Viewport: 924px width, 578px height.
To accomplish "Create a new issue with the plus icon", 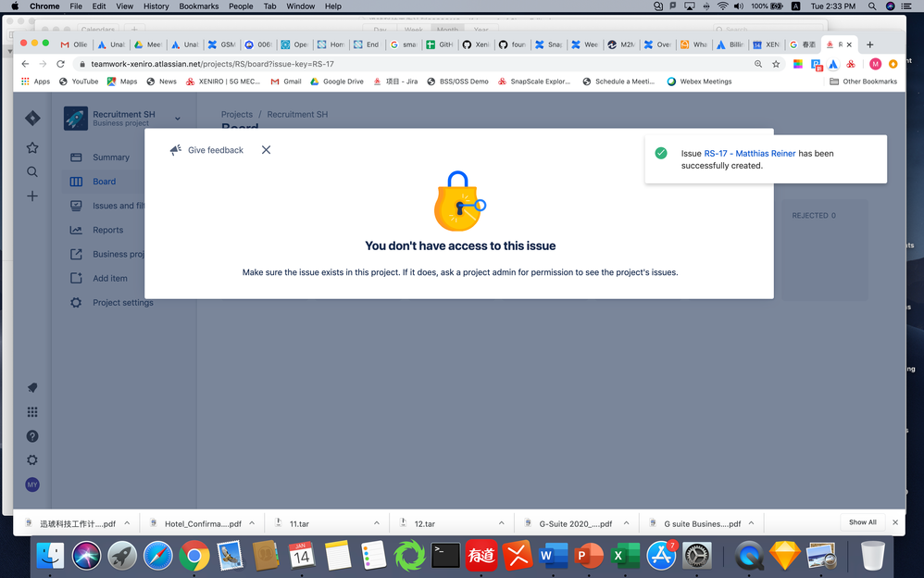I will 32,196.
